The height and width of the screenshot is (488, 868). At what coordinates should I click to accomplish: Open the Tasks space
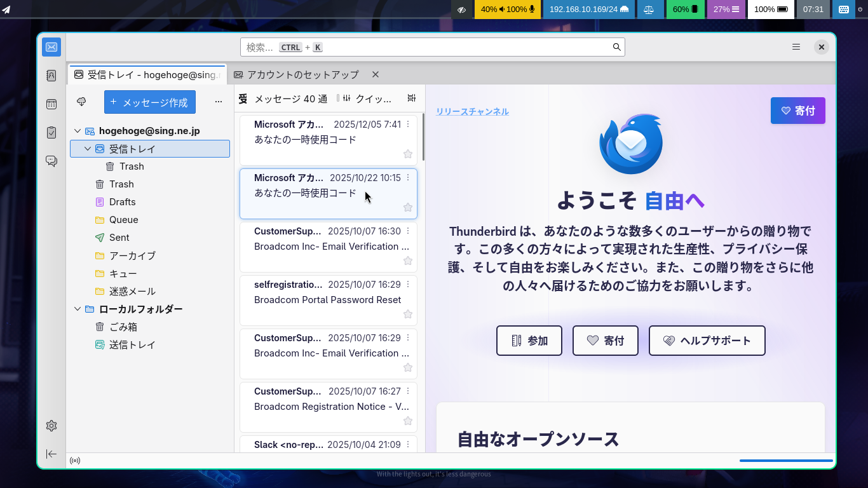click(x=51, y=133)
